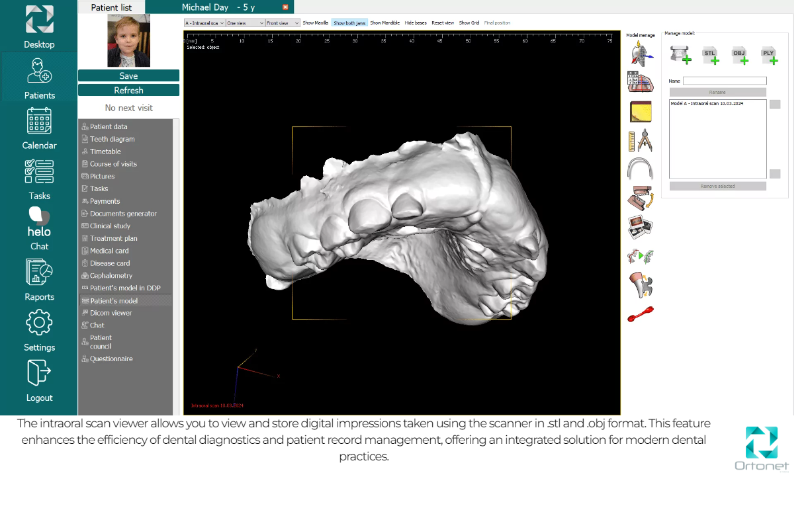Switch to the Patient list tab
Image resolution: width=812 pixels, height=512 pixels.
coord(111,7)
